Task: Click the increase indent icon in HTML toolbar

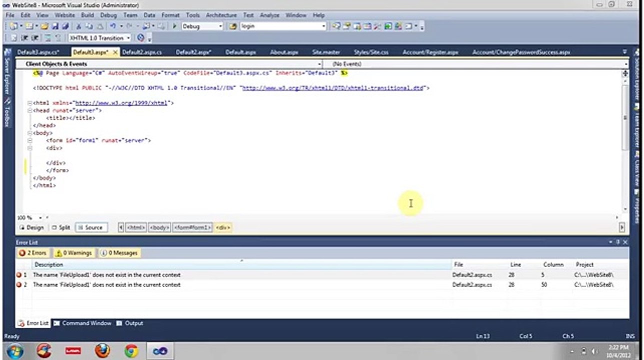Action: tap(34, 38)
